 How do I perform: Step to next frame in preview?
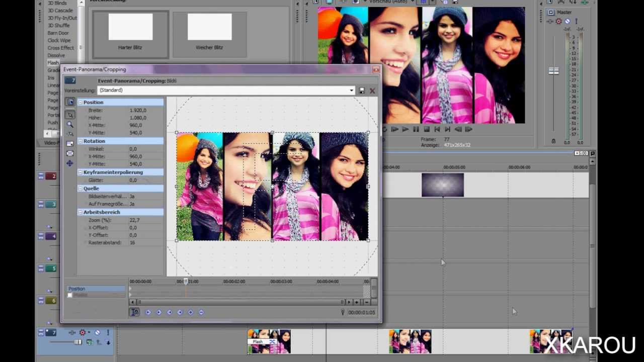point(469,129)
